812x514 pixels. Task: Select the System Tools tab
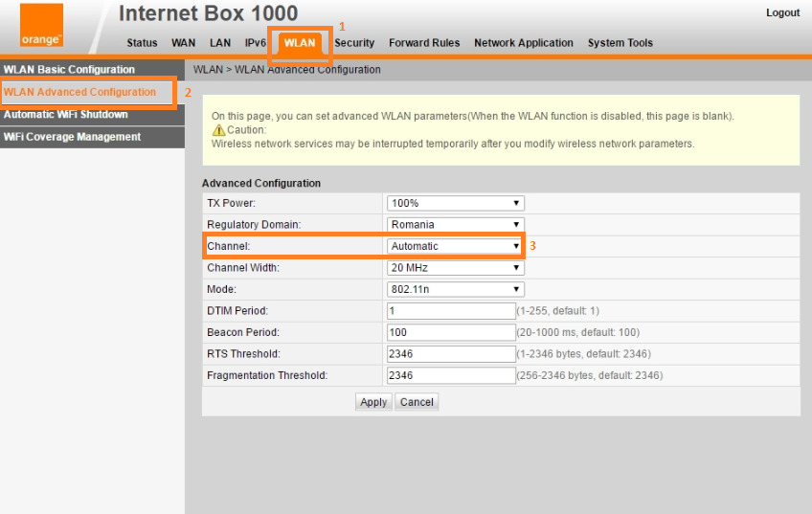pyautogui.click(x=620, y=43)
